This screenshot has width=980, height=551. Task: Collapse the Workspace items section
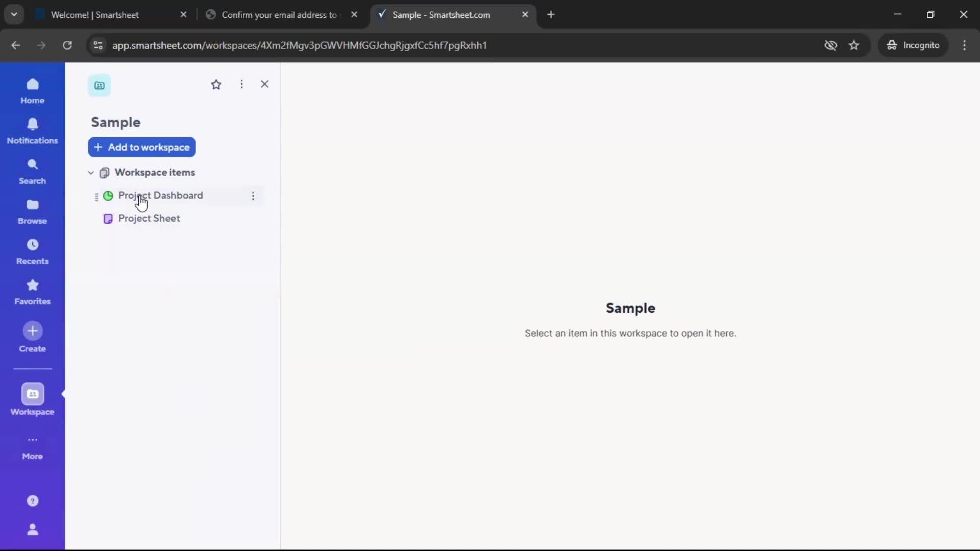pos(90,173)
